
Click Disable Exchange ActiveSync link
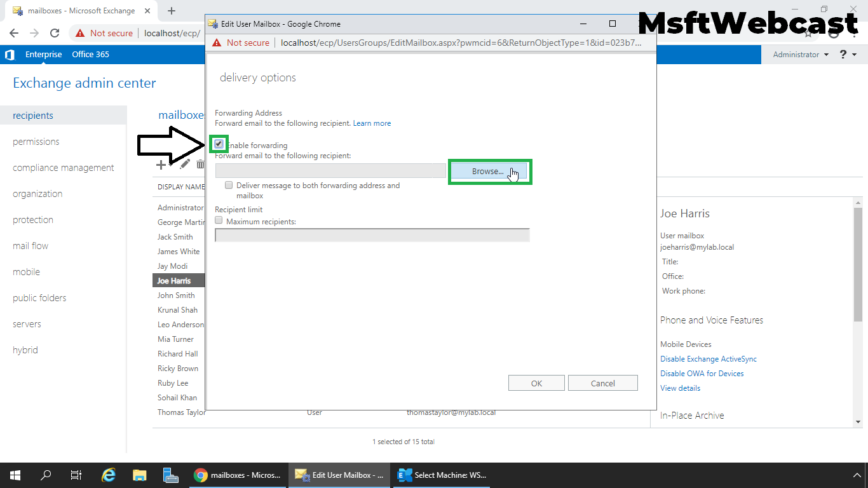[x=709, y=359]
